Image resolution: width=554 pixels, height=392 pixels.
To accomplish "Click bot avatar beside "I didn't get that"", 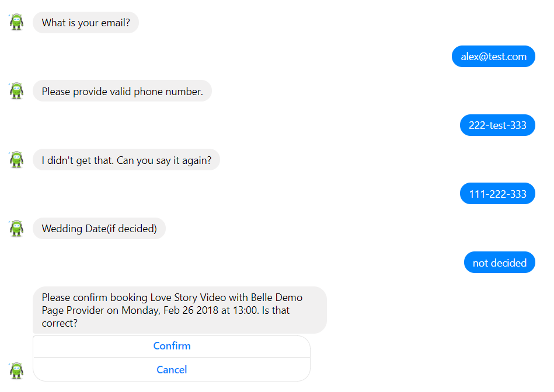I will point(16,160).
